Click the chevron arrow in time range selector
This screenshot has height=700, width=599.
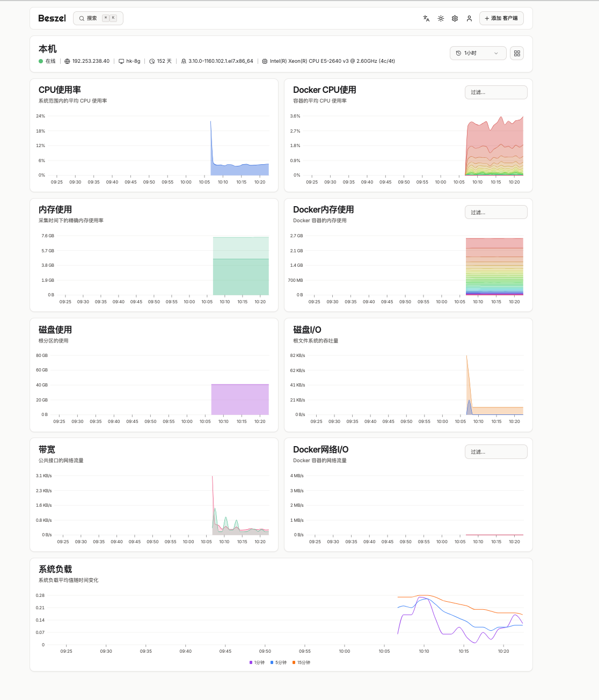pos(496,53)
